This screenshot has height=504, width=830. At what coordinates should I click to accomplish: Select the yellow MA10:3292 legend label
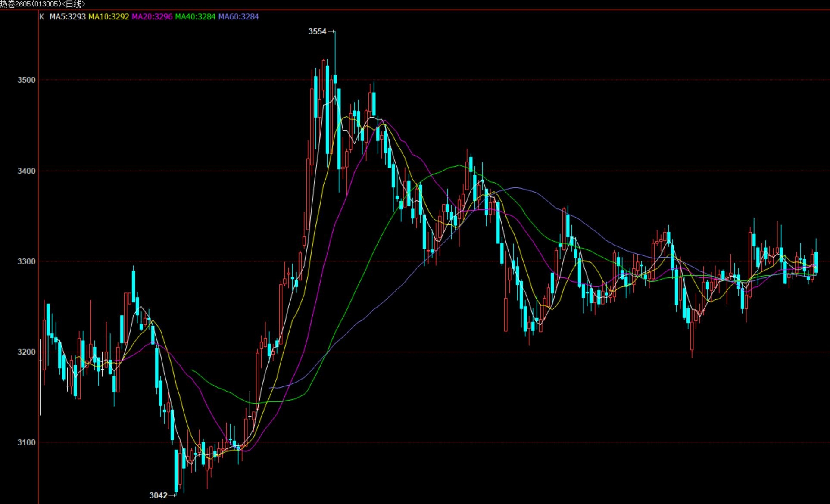pyautogui.click(x=109, y=17)
